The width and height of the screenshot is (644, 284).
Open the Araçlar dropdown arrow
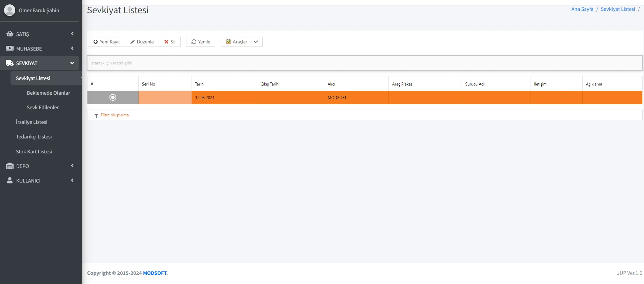(x=256, y=42)
